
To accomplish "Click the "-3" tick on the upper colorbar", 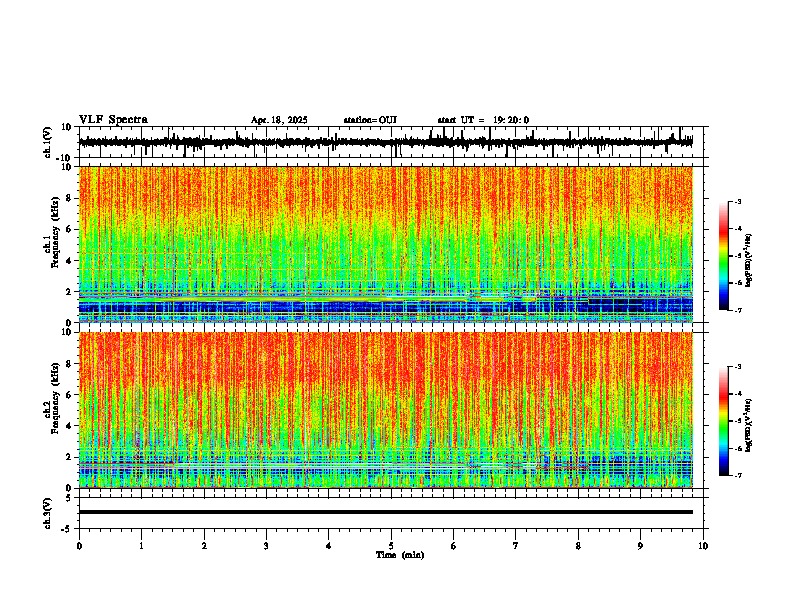I will pos(737,201).
